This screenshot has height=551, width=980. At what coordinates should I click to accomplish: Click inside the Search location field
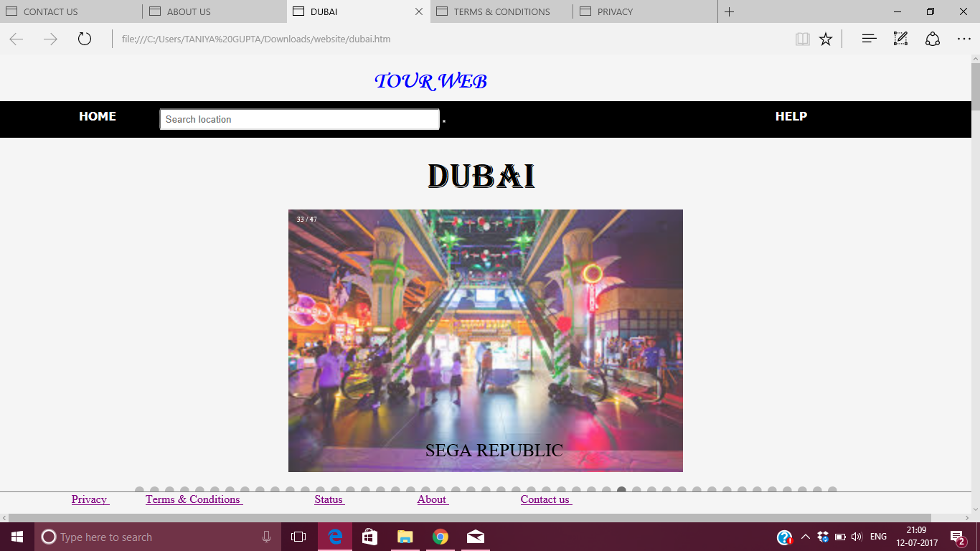coord(299,119)
